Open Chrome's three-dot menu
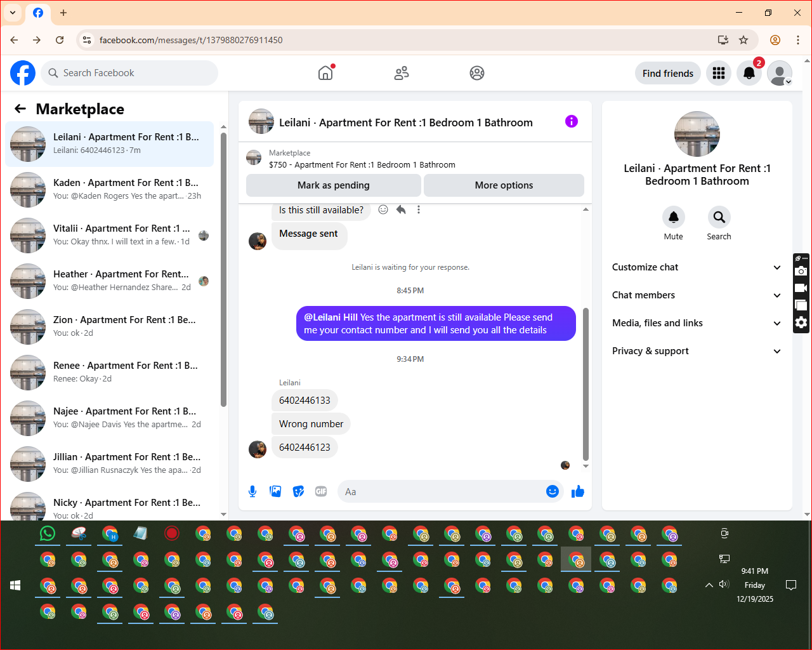Image resolution: width=812 pixels, height=650 pixels. (798, 40)
